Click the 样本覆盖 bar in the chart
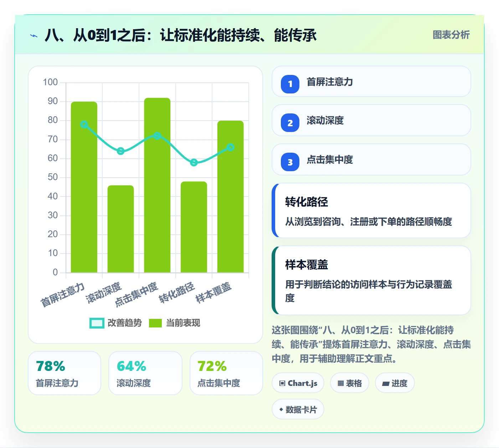The image size is (499, 448). 231,197
